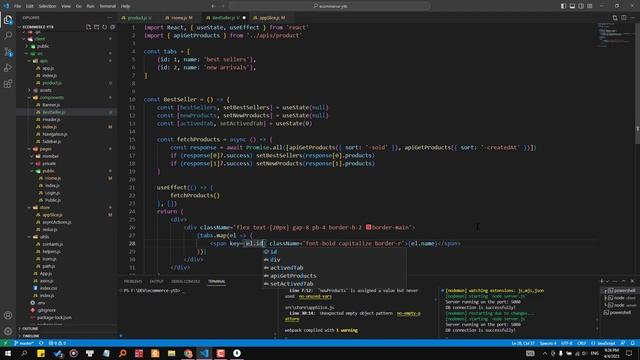This screenshot has width=640, height=360.
Task: Click the master branch in status bar
Action: coord(24,343)
